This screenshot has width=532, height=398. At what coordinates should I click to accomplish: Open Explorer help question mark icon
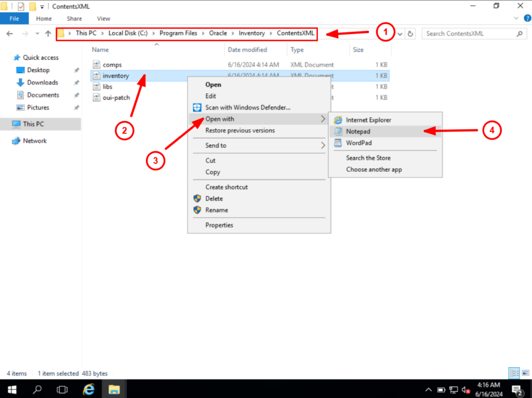coord(528,18)
